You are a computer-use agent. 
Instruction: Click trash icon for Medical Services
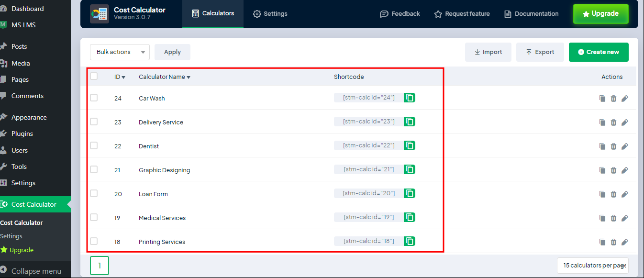pyautogui.click(x=613, y=218)
